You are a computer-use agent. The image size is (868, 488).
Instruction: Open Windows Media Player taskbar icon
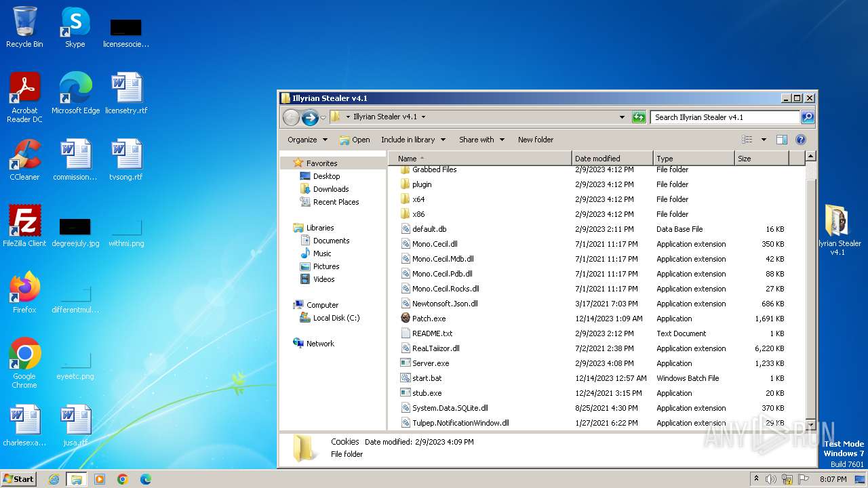(100, 479)
